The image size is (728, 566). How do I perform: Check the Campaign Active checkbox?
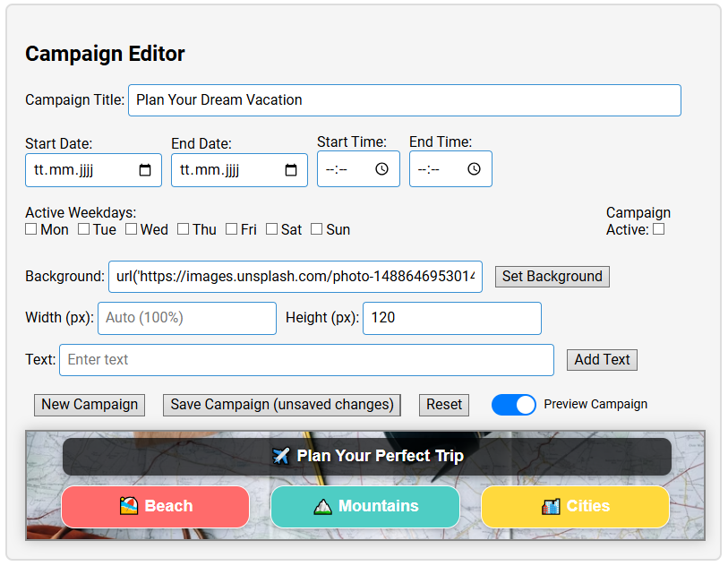click(x=659, y=229)
